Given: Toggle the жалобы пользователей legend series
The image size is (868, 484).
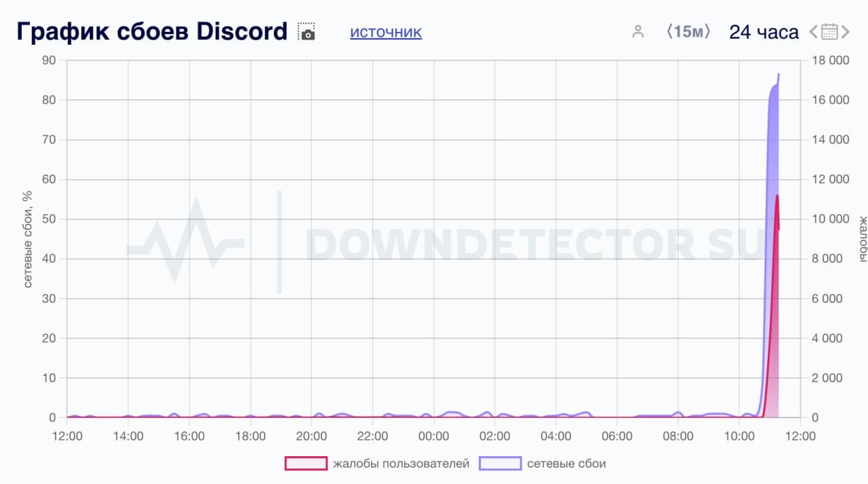Looking at the screenshot, I should [401, 464].
